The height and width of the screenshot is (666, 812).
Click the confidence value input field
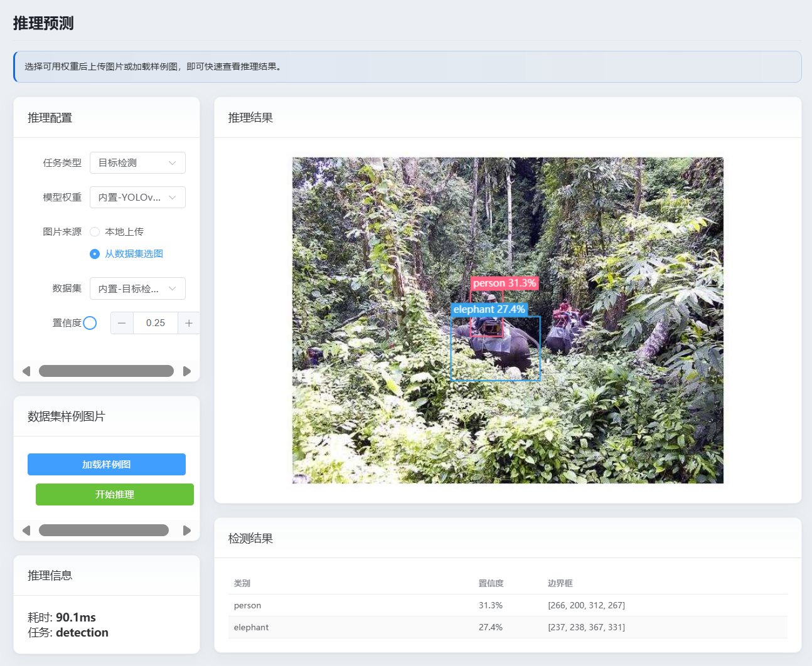pos(156,323)
